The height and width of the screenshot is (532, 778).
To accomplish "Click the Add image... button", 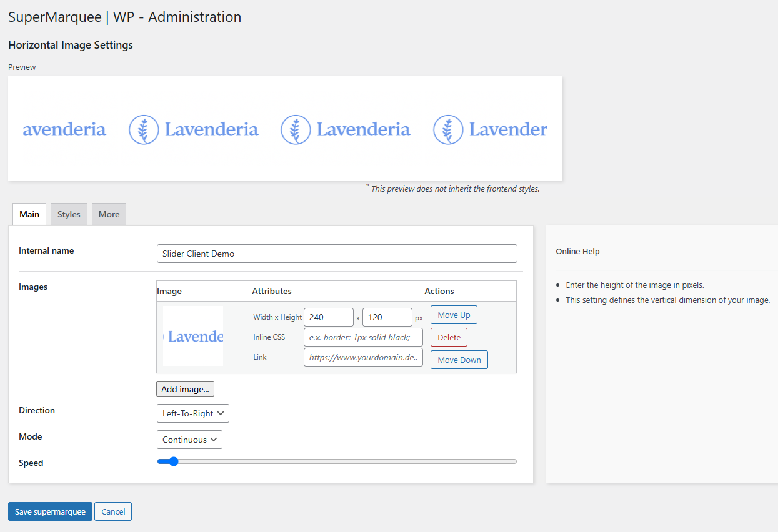I will coord(185,389).
